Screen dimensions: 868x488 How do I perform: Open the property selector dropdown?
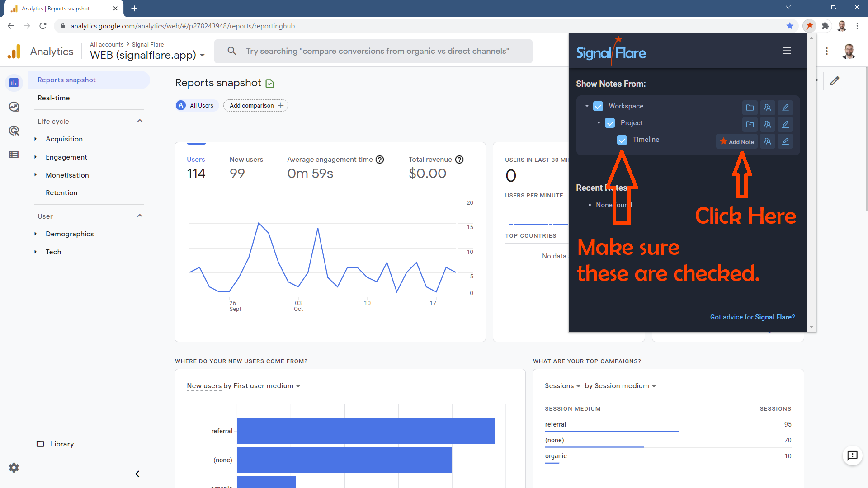click(x=147, y=55)
